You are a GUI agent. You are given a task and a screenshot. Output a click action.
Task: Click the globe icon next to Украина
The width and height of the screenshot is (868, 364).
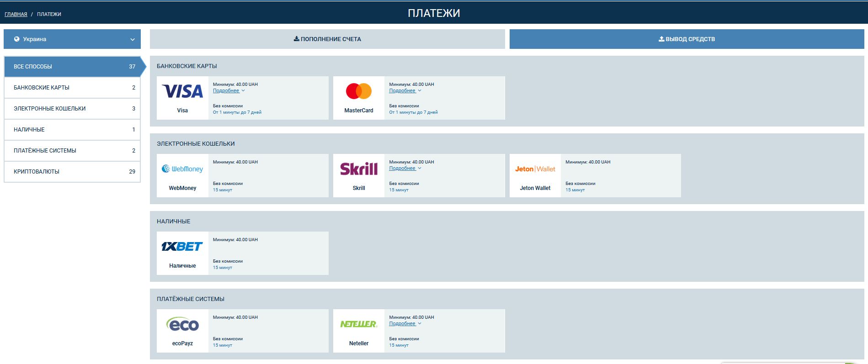[17, 39]
